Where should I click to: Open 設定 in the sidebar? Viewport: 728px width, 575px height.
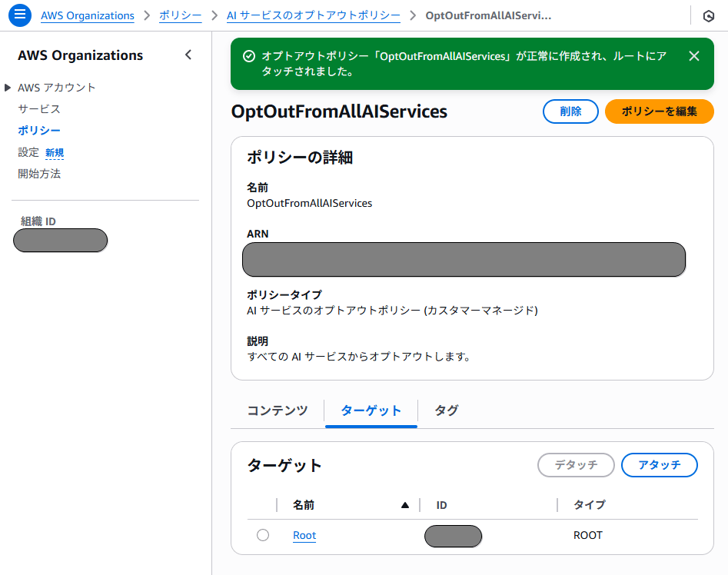28,152
